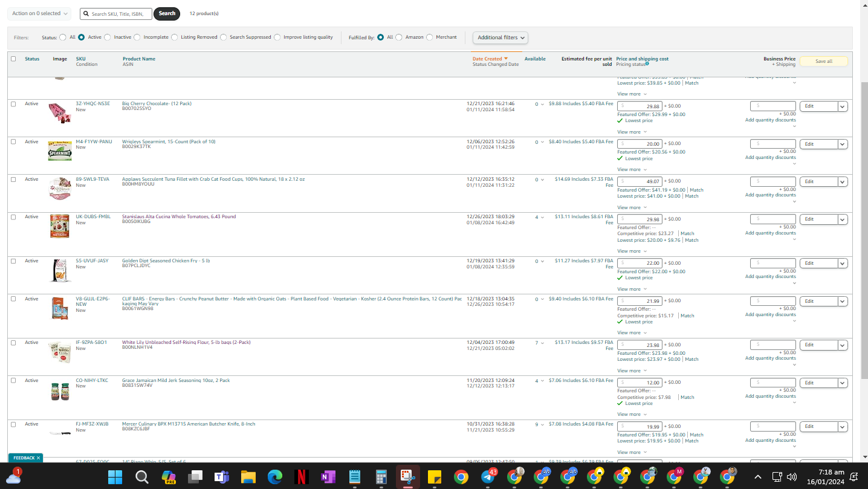The width and height of the screenshot is (868, 489).
Task: Open Windows Search from taskbar
Action: [x=141, y=477]
